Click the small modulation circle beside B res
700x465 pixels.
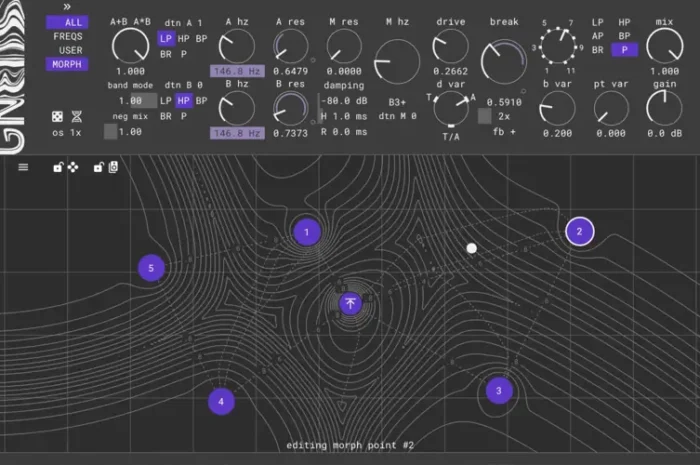pyautogui.click(x=313, y=122)
